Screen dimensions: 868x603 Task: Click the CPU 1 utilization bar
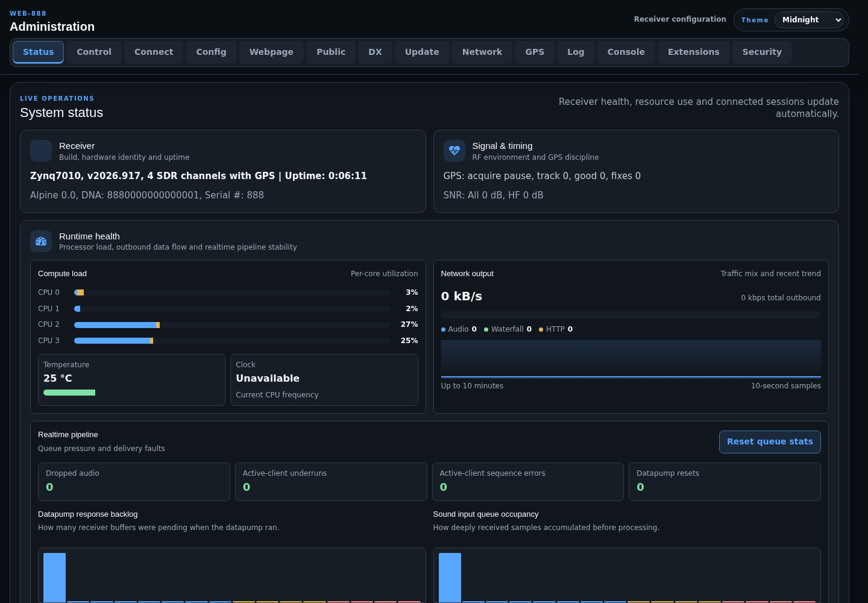point(232,309)
